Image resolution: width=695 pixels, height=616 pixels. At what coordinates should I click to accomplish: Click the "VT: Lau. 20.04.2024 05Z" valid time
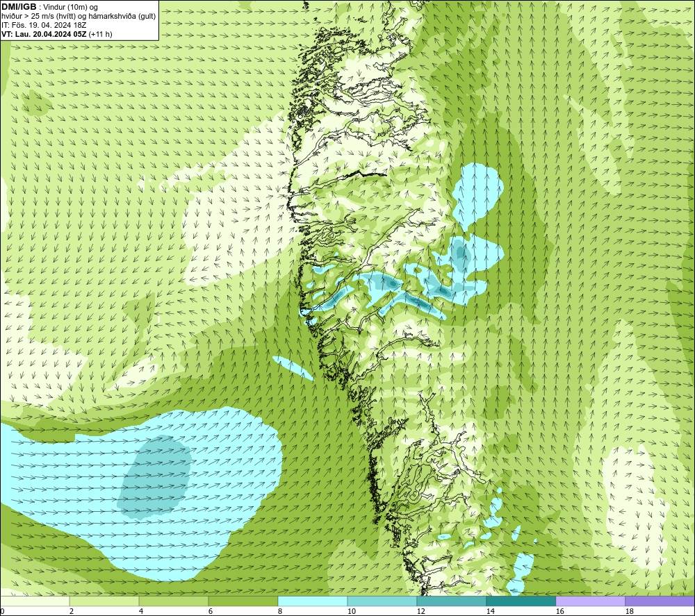44,34
